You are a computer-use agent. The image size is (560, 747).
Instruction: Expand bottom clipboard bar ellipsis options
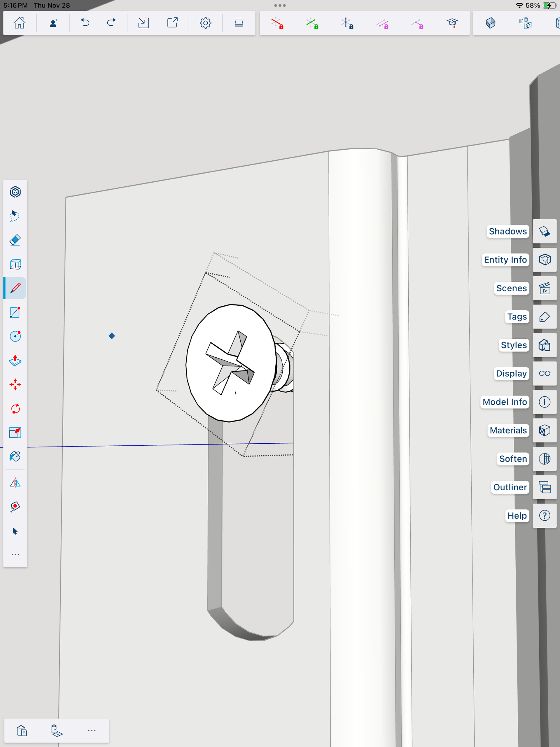92,730
